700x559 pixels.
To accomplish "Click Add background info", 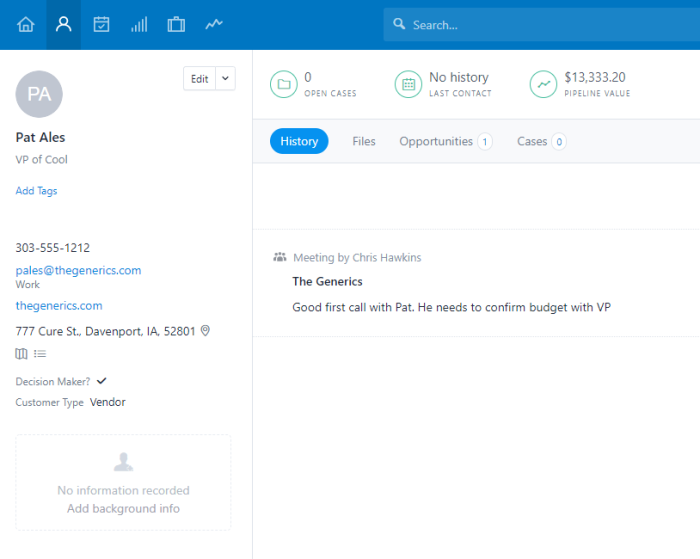I will tap(123, 509).
